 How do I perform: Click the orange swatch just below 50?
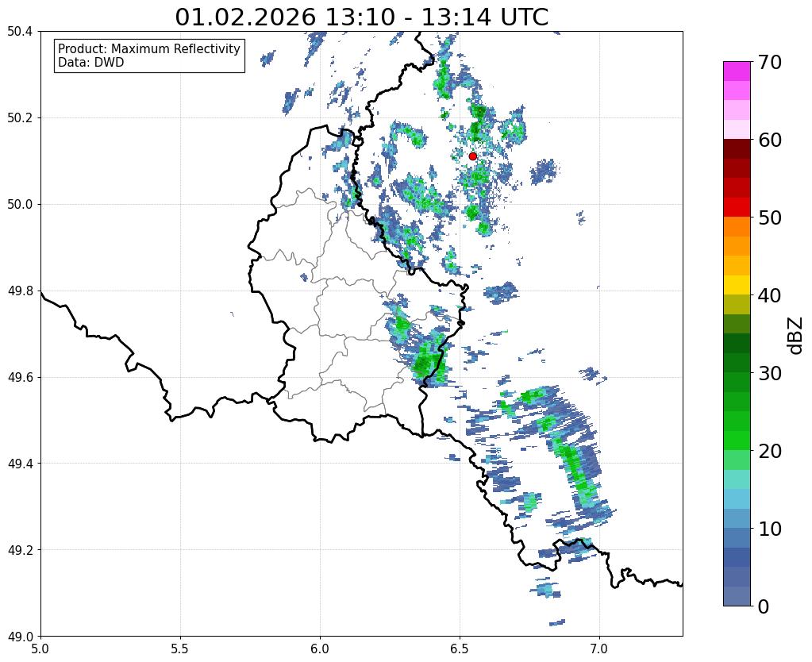click(737, 227)
